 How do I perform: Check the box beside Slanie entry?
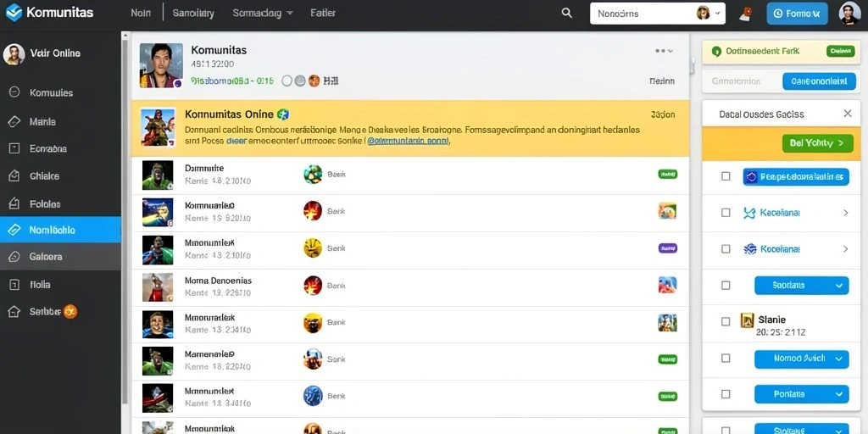click(726, 321)
